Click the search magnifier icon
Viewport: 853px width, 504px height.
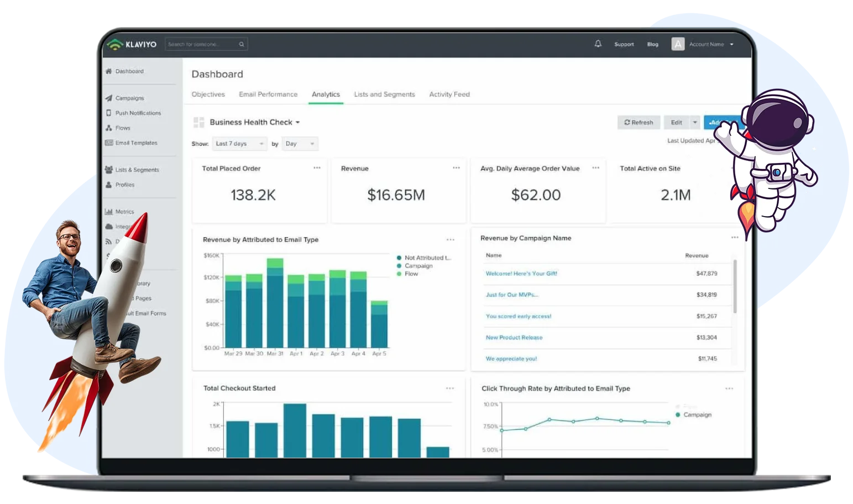[242, 44]
